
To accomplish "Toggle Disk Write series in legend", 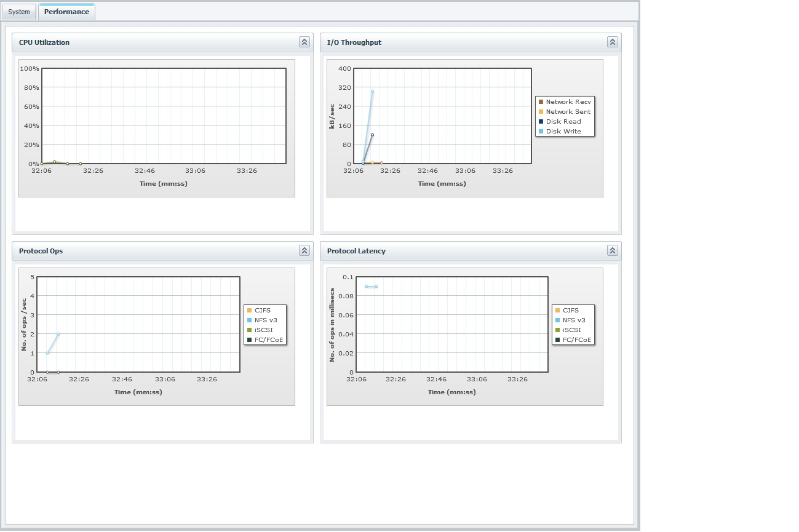I will point(563,132).
